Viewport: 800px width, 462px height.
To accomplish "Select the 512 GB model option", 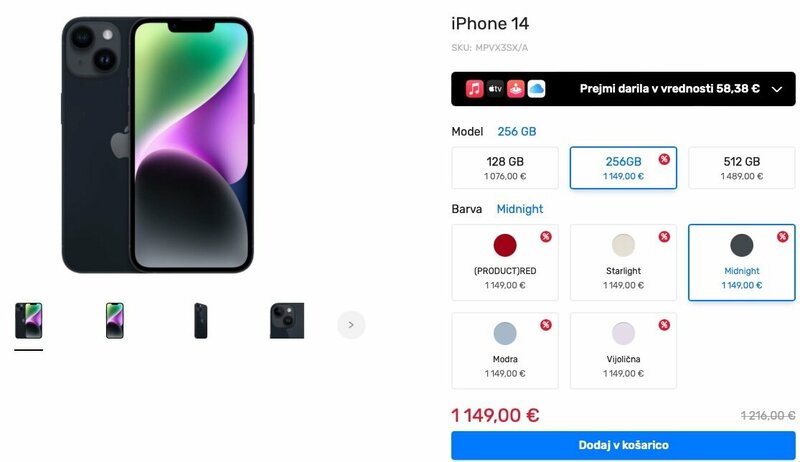I will click(742, 168).
